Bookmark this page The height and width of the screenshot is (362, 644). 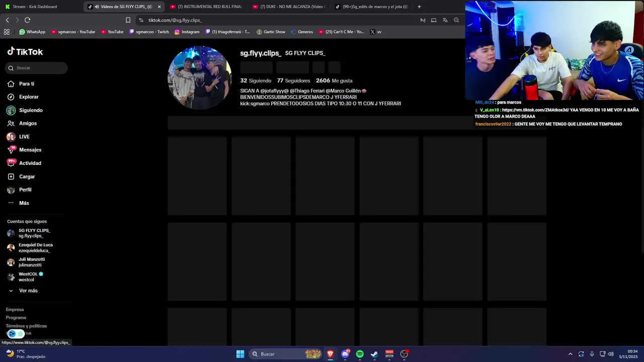click(x=128, y=20)
